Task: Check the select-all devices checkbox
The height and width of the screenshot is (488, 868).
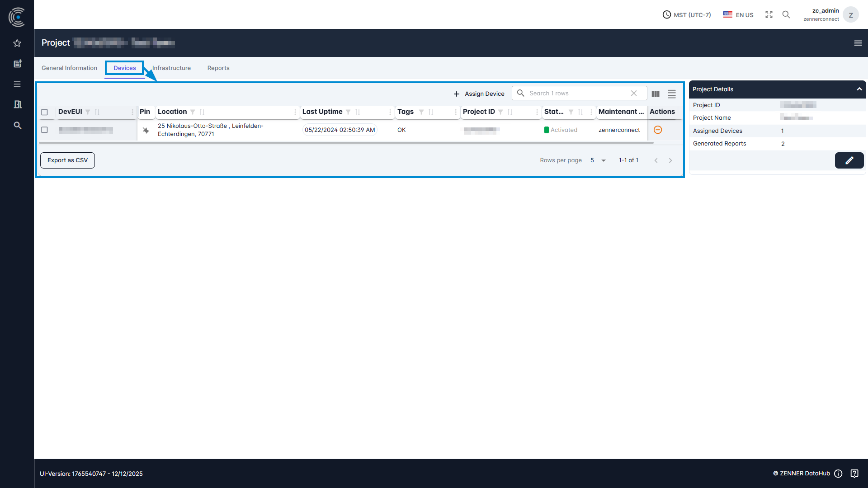Action: point(44,112)
